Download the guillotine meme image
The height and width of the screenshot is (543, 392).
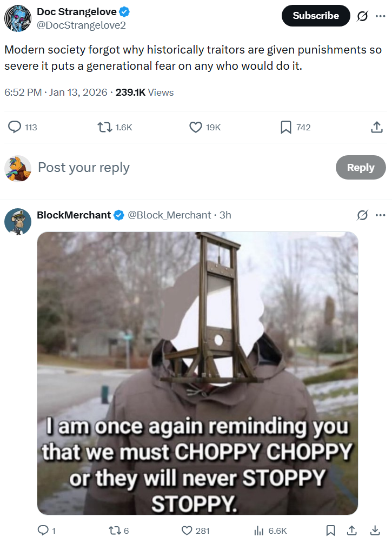click(375, 530)
